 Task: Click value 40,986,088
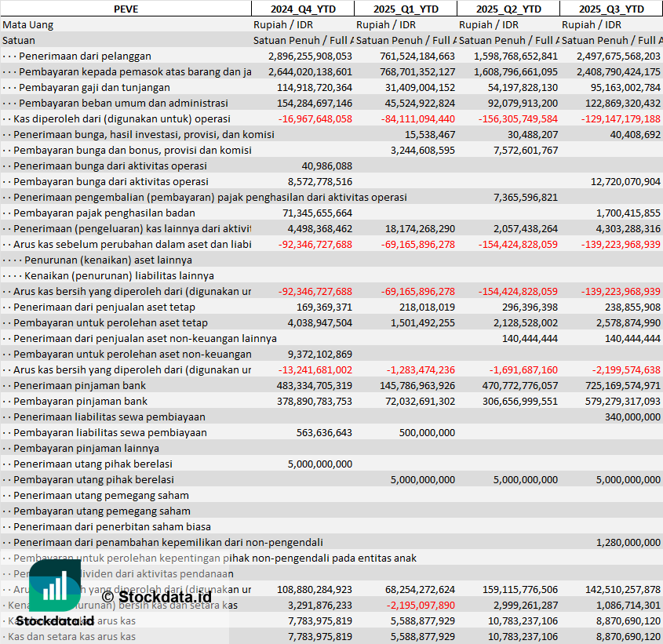[x=327, y=166]
